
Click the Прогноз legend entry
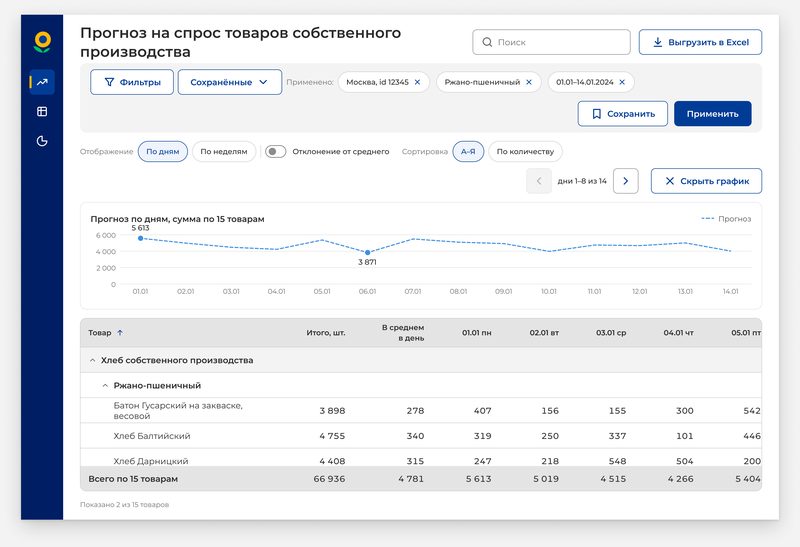coord(727,219)
